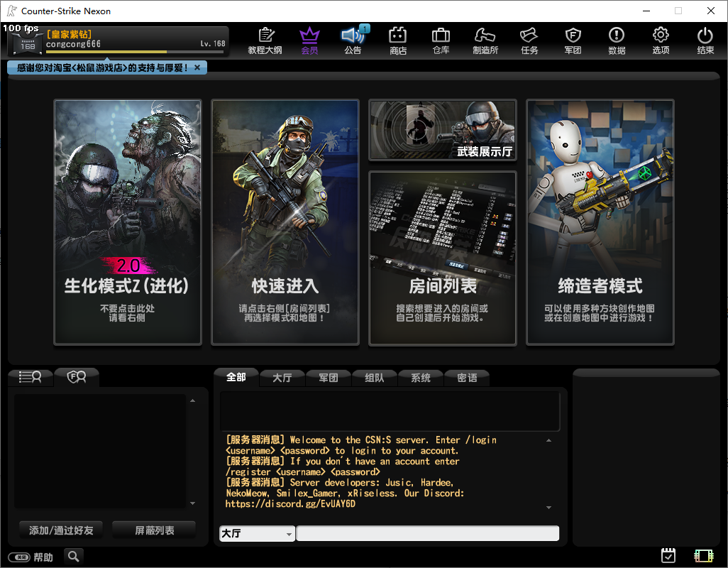Click the 添加/通过好友 button
Image resolution: width=728 pixels, height=568 pixels.
pyautogui.click(x=60, y=530)
